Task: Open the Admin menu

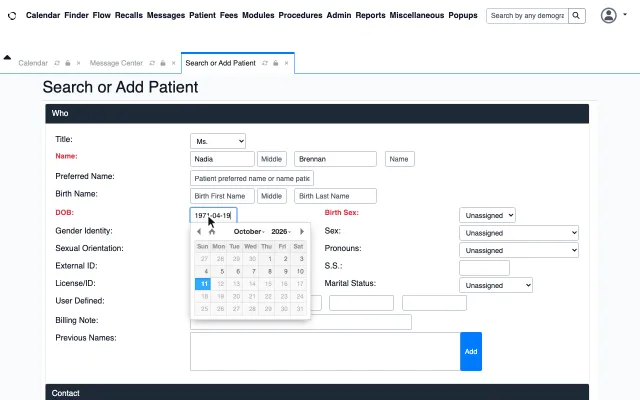Action: [x=339, y=15]
